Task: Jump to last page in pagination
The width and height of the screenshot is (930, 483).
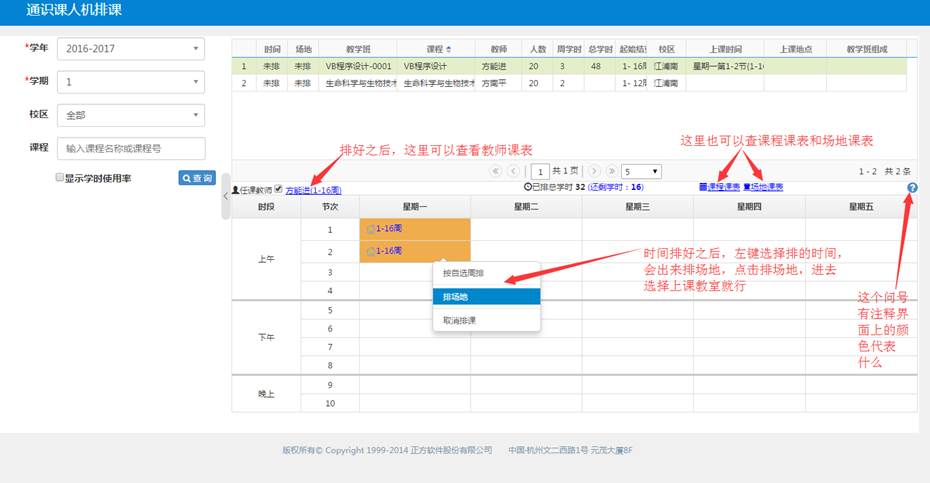Action: click(611, 171)
